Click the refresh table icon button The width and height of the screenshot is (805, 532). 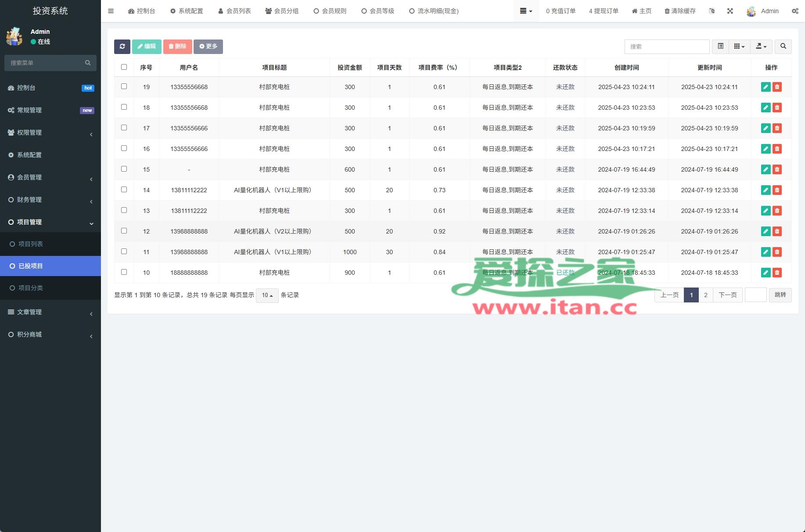122,47
